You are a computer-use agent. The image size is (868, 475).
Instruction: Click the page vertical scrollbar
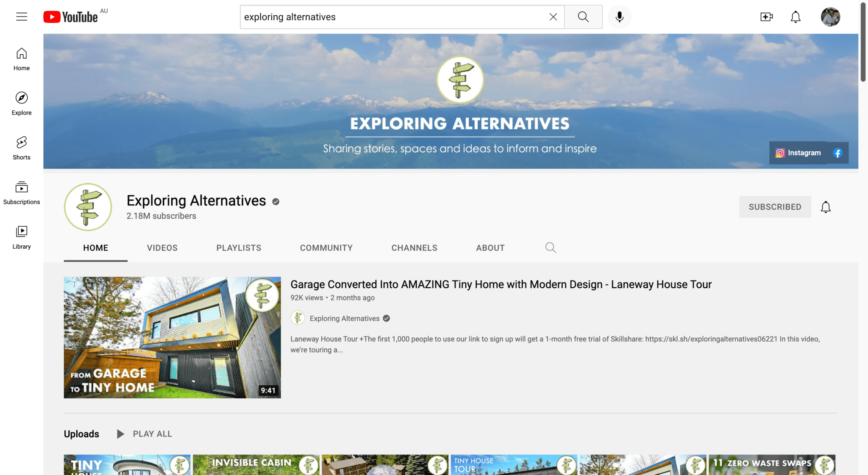click(863, 42)
